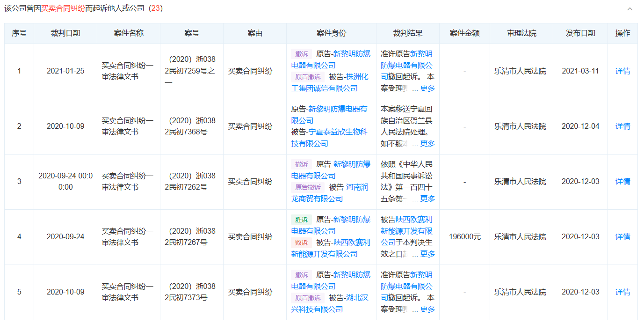Open plaintiff 新黎明防爆电器有限公司 in row 1 identity
This screenshot has height=324, width=644.
(331, 59)
